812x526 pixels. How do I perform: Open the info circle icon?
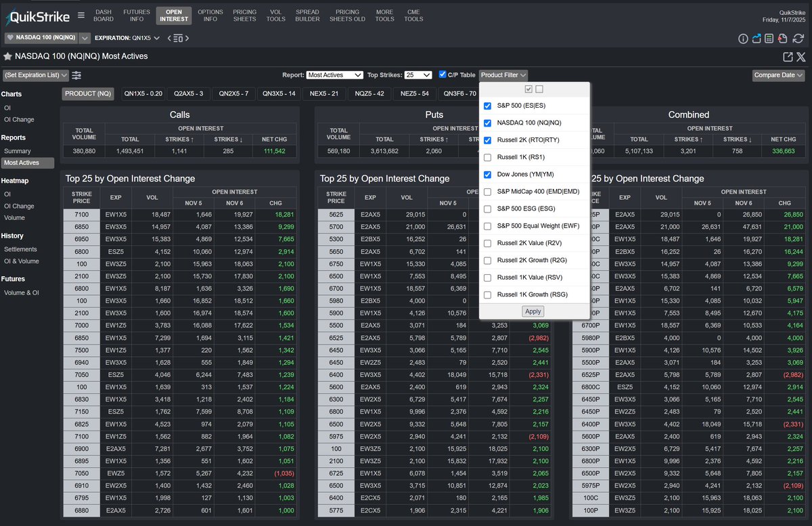[743, 39]
